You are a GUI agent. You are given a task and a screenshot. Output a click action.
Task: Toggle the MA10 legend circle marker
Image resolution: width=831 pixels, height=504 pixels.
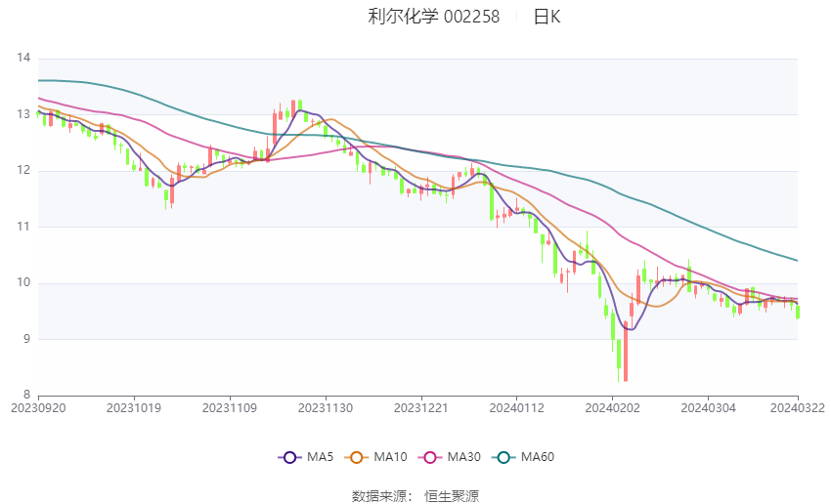click(356, 457)
